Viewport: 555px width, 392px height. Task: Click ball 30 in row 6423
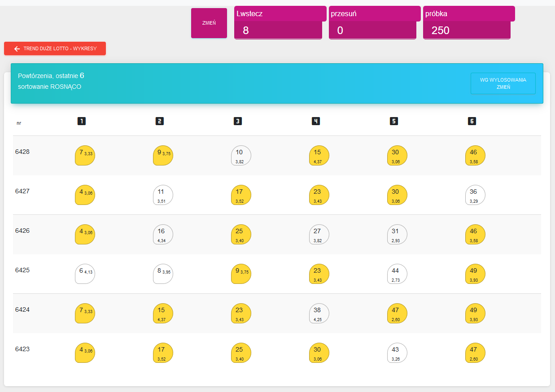(x=319, y=353)
